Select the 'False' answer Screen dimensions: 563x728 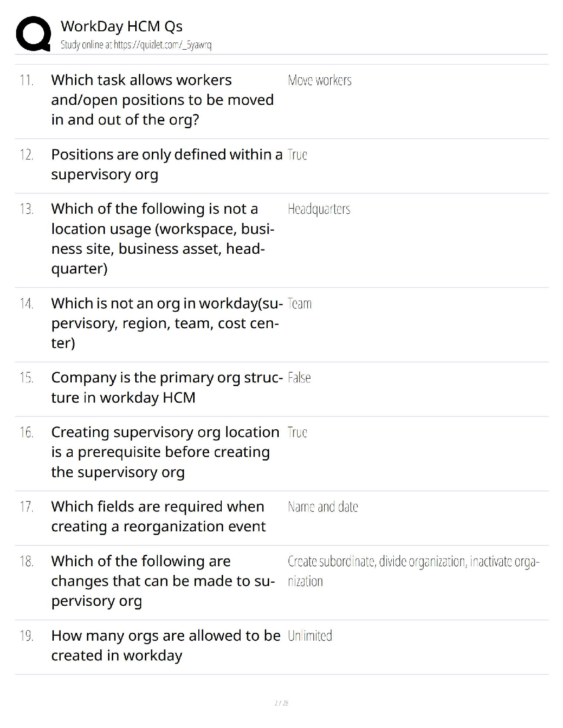click(x=299, y=378)
